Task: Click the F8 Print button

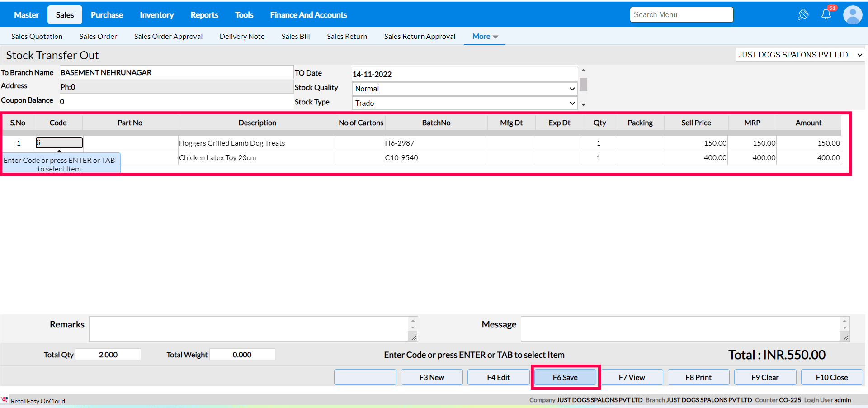Action: click(x=698, y=377)
